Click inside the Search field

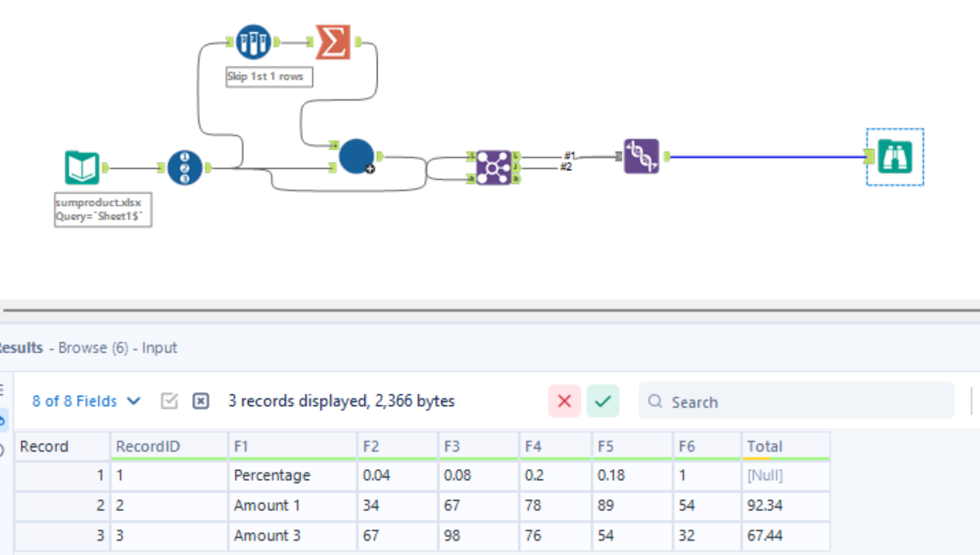(x=796, y=401)
